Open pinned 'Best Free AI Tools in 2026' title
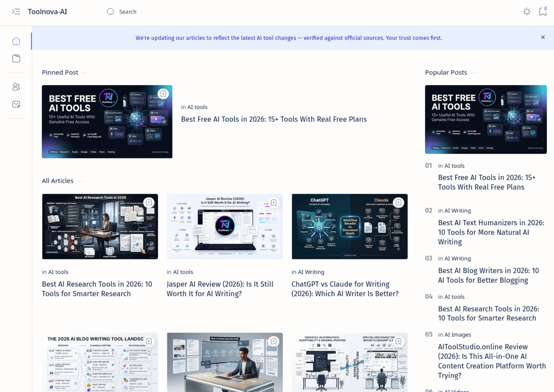Image resolution: width=554 pixels, height=392 pixels. click(274, 119)
